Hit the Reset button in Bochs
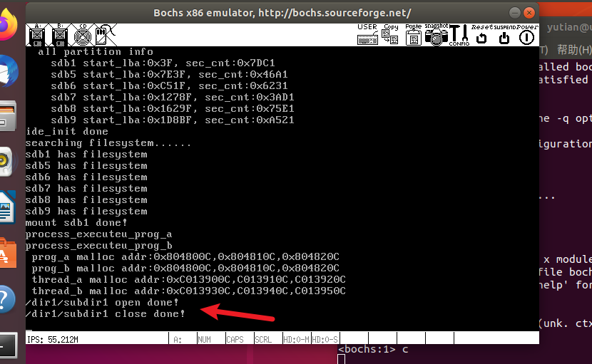 point(481,35)
